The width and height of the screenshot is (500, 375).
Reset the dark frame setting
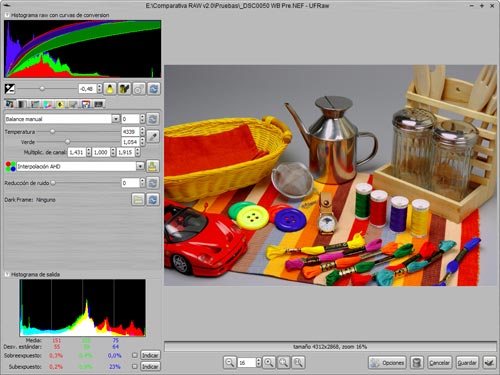[x=153, y=199]
